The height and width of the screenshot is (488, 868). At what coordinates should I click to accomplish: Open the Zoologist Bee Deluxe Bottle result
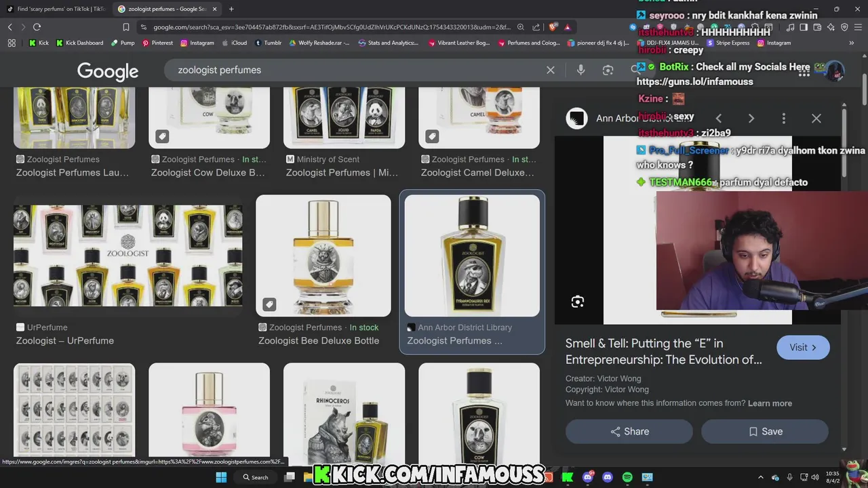pyautogui.click(x=323, y=256)
